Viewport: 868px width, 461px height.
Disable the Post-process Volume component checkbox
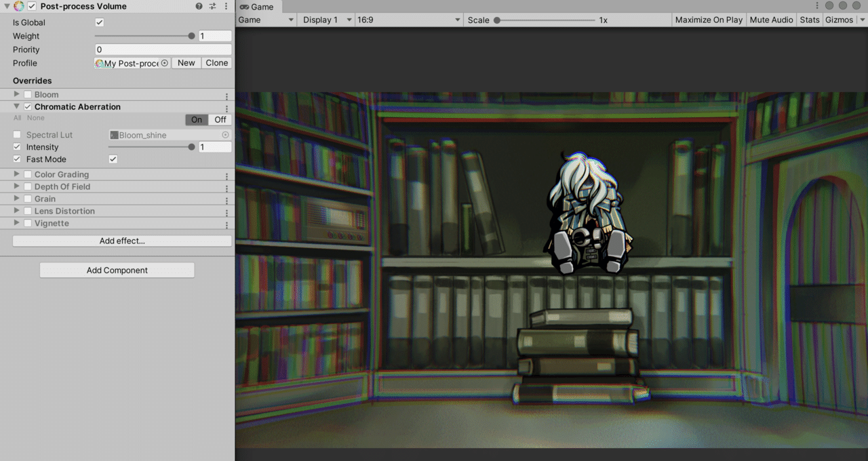[32, 6]
